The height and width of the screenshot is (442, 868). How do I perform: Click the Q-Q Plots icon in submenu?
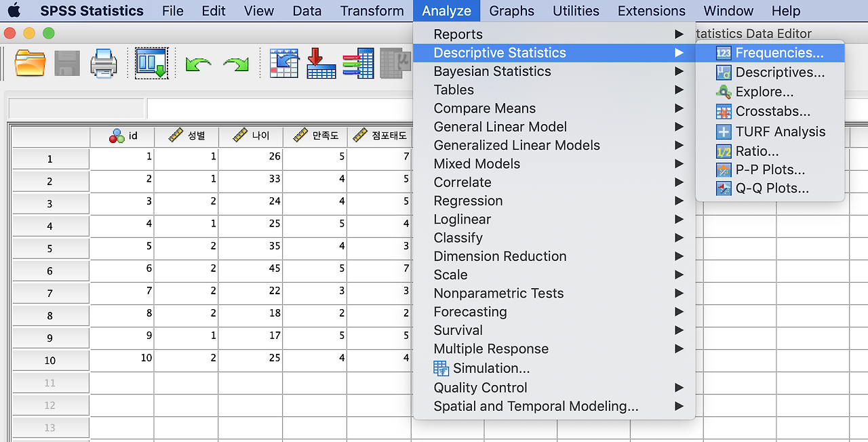[724, 189]
